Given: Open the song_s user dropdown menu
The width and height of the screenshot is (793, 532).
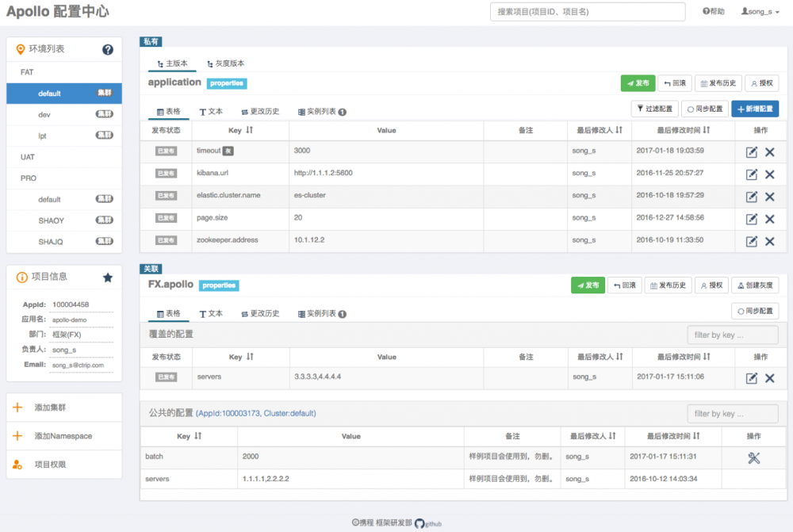Looking at the screenshot, I should [x=760, y=11].
